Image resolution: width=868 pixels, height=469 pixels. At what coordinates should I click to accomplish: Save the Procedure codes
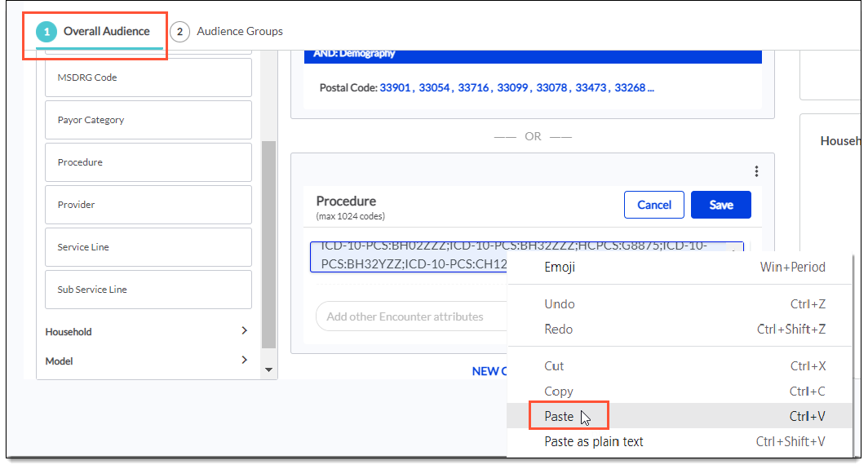point(720,205)
